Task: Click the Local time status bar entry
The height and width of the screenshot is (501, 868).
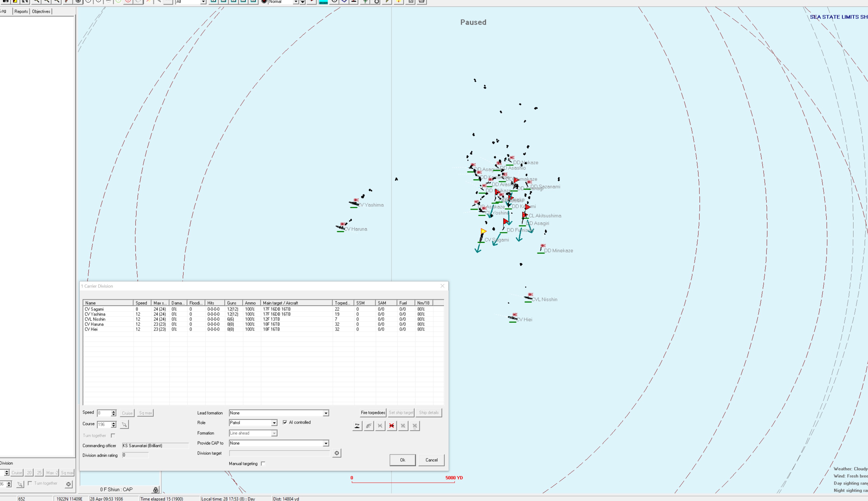Action: click(x=228, y=499)
